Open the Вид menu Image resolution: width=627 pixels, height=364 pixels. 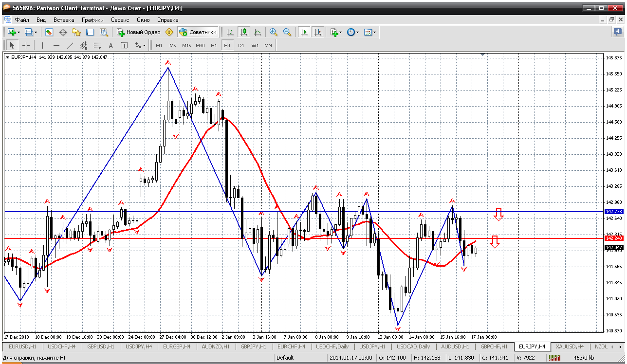tap(41, 20)
